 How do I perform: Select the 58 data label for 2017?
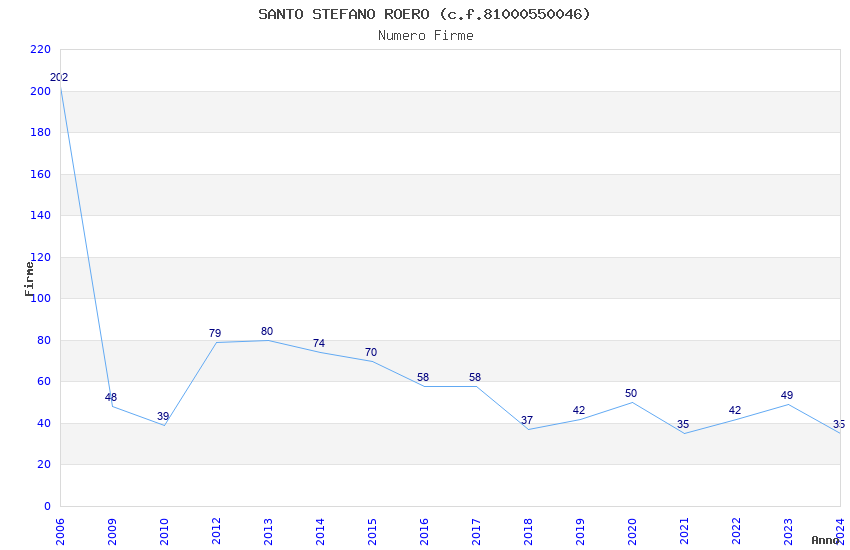click(475, 377)
